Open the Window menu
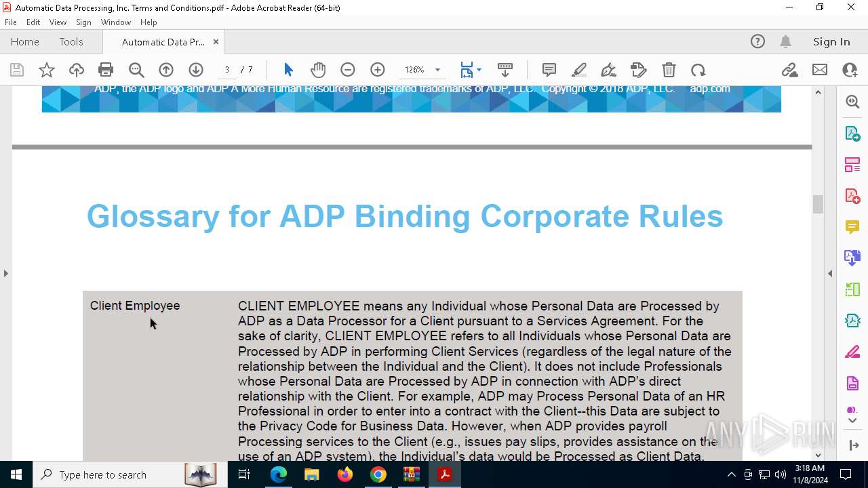The height and width of the screenshot is (488, 868). tap(116, 22)
